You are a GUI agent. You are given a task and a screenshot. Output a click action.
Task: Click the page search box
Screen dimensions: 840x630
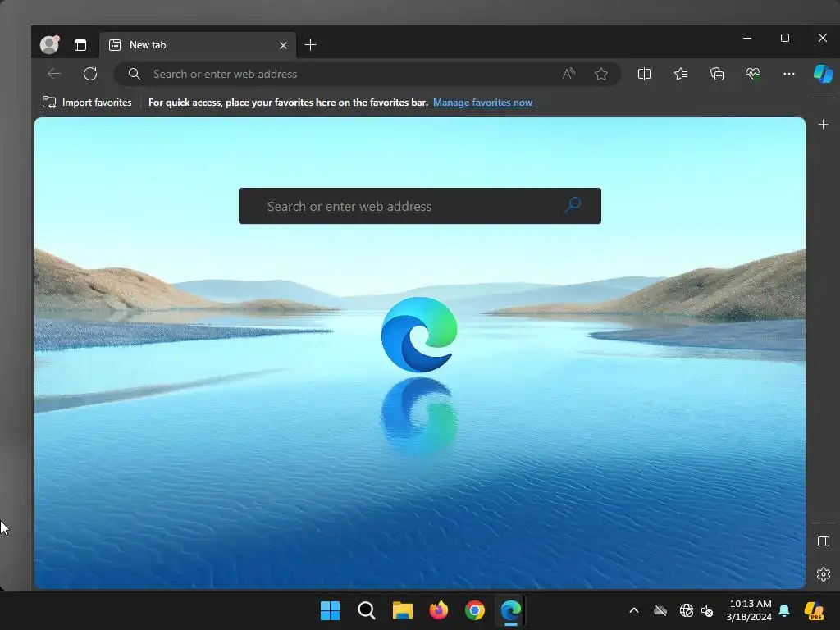[419, 206]
